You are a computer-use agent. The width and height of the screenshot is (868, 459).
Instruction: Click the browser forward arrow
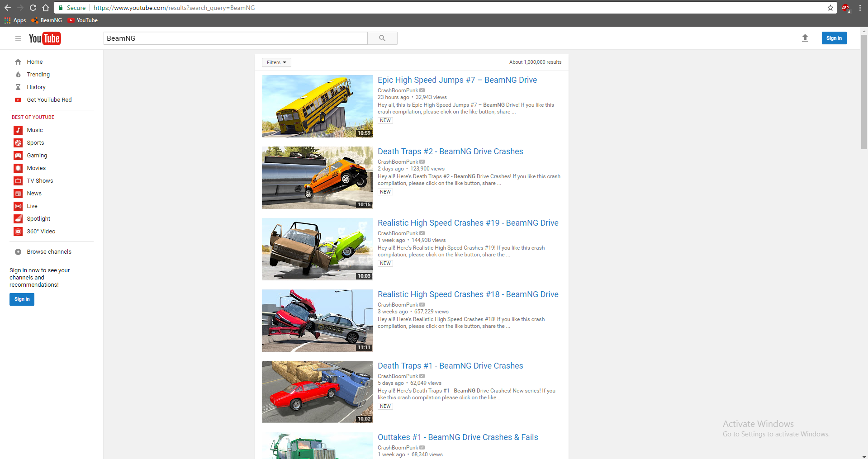(x=20, y=8)
